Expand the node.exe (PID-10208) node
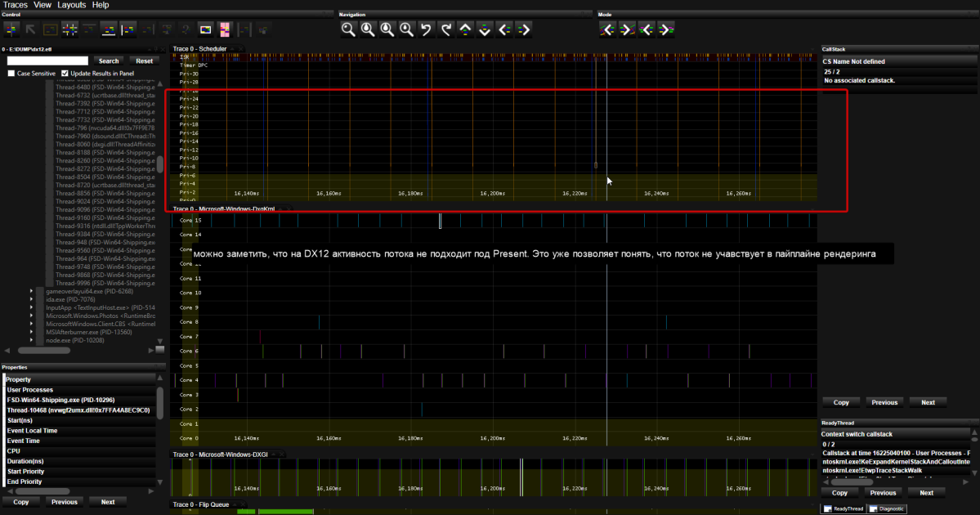Image resolution: width=980 pixels, height=515 pixels. [x=31, y=340]
